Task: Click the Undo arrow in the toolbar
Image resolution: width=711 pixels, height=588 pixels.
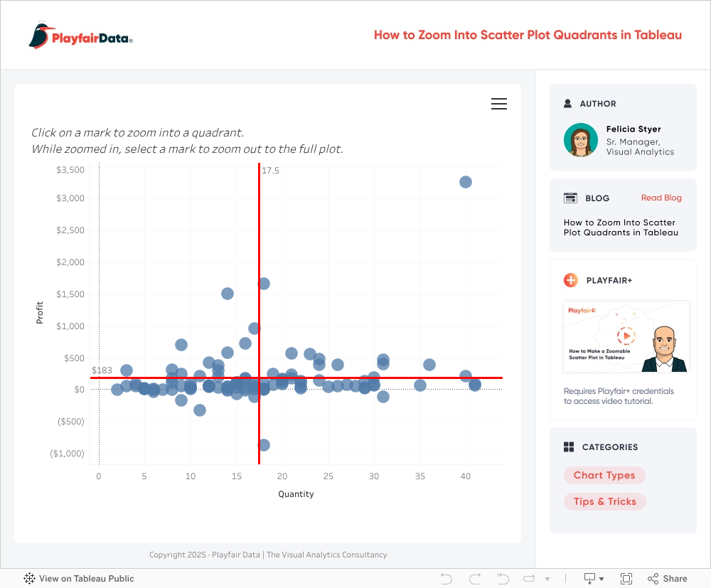Action: [x=447, y=579]
